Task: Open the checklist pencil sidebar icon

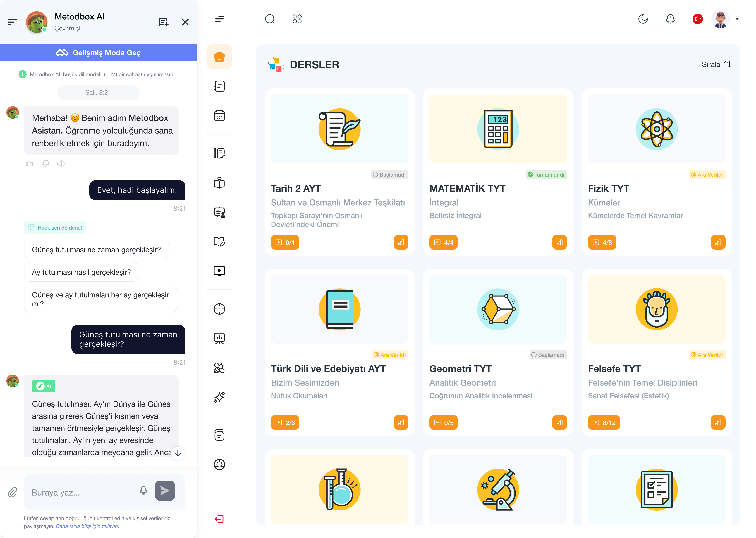Action: pos(219,153)
